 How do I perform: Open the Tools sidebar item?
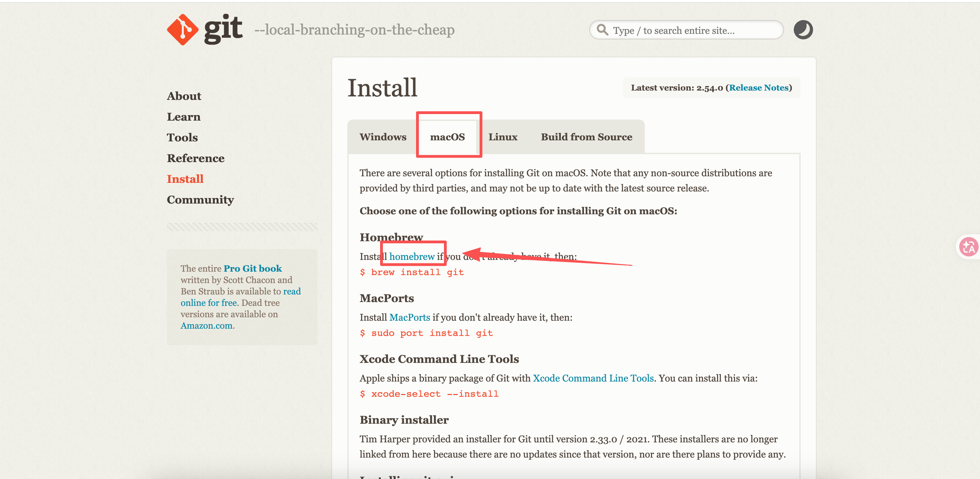(182, 137)
